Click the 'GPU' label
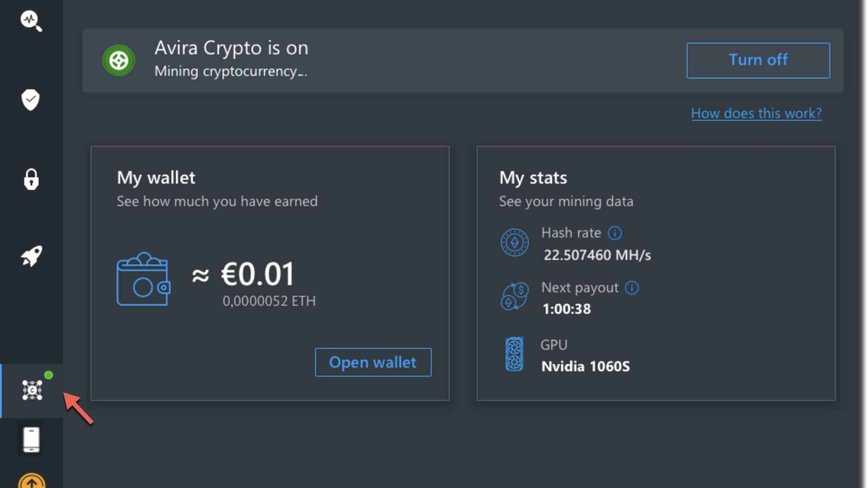Screen dimensions: 868x488 554,345
